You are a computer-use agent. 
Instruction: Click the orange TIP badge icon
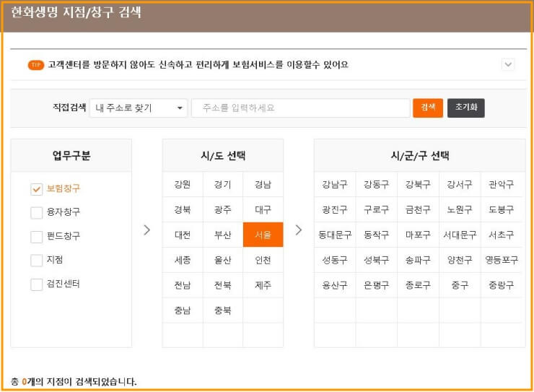[x=36, y=65]
